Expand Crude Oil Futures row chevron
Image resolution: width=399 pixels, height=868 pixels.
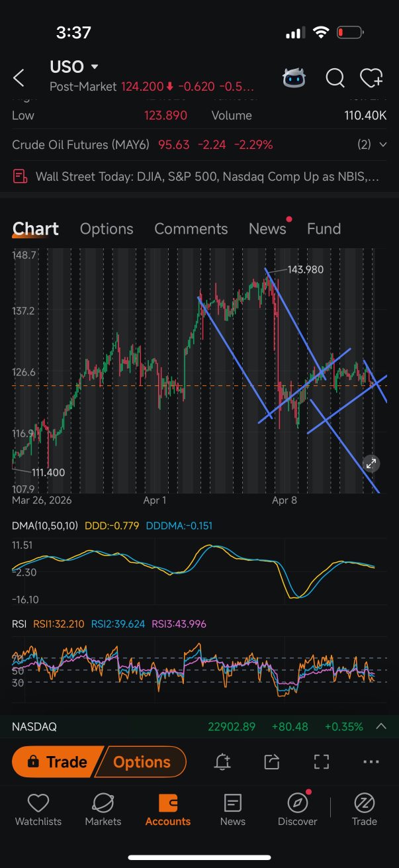pyautogui.click(x=382, y=144)
